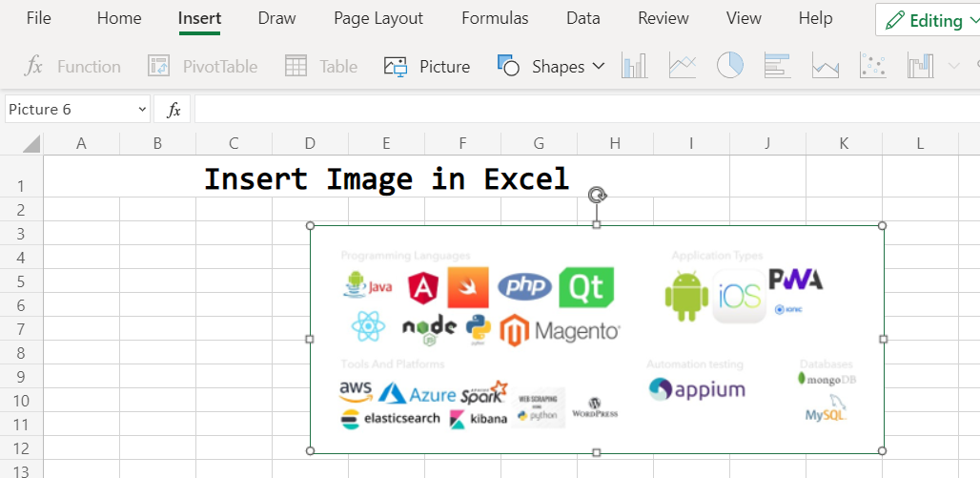Screen dimensions: 980x478
Task: Go to the Page Layout tab
Action: click(378, 19)
